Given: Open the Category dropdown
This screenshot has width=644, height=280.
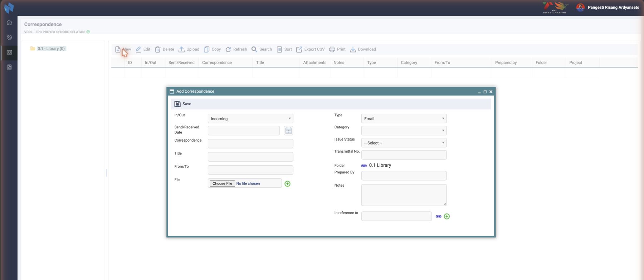Looking at the screenshot, I should [x=404, y=131].
